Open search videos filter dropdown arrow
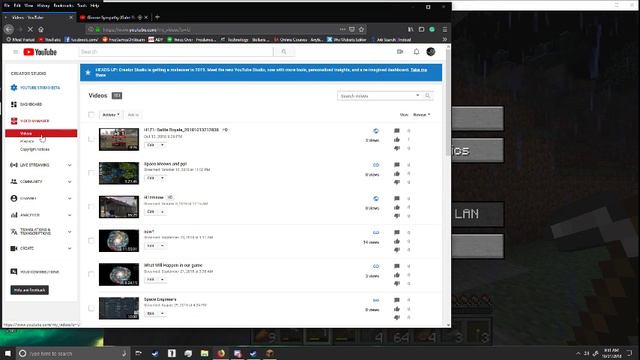This screenshot has height=360, width=640. point(417,96)
